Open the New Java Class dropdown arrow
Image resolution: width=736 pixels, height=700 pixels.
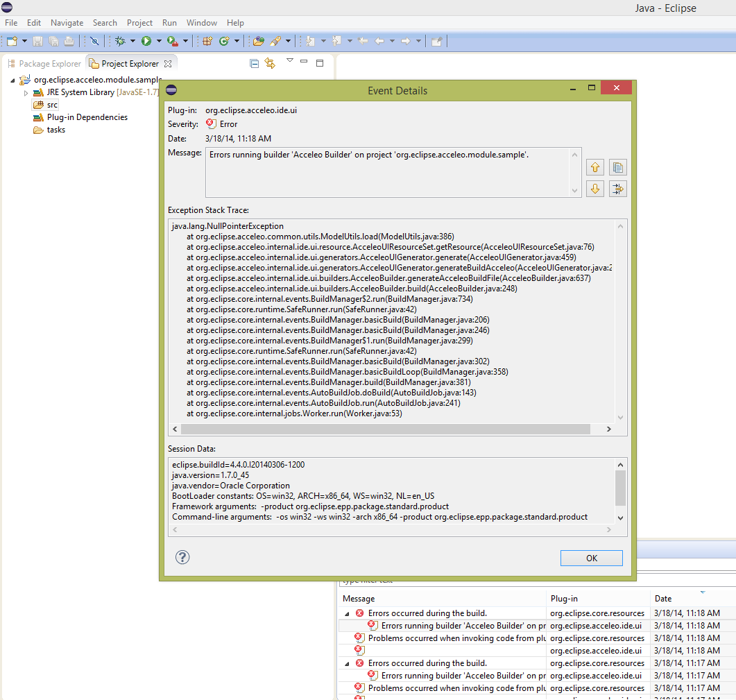tap(237, 42)
